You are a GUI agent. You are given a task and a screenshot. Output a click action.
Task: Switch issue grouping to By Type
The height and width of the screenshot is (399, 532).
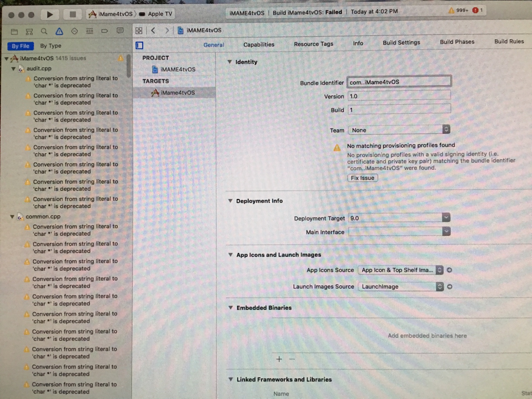[51, 46]
